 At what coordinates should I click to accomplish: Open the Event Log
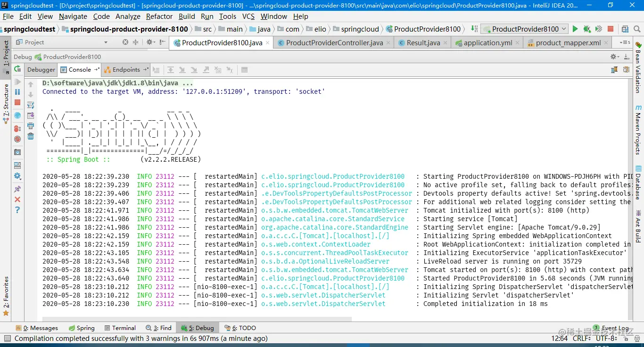point(611,328)
